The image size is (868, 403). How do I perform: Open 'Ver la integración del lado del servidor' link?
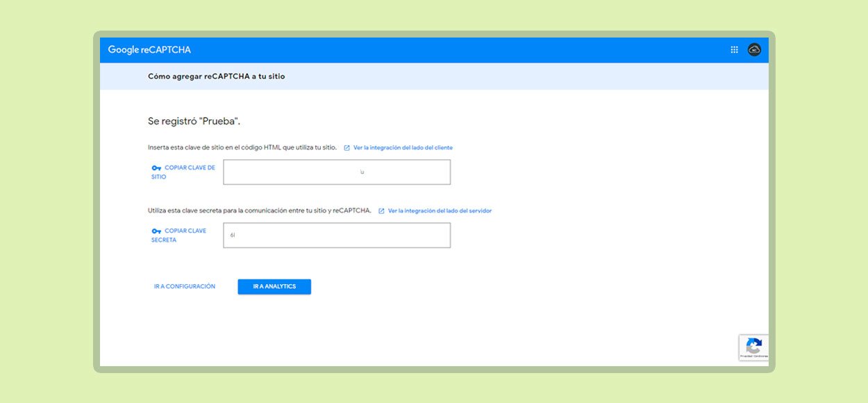click(440, 211)
